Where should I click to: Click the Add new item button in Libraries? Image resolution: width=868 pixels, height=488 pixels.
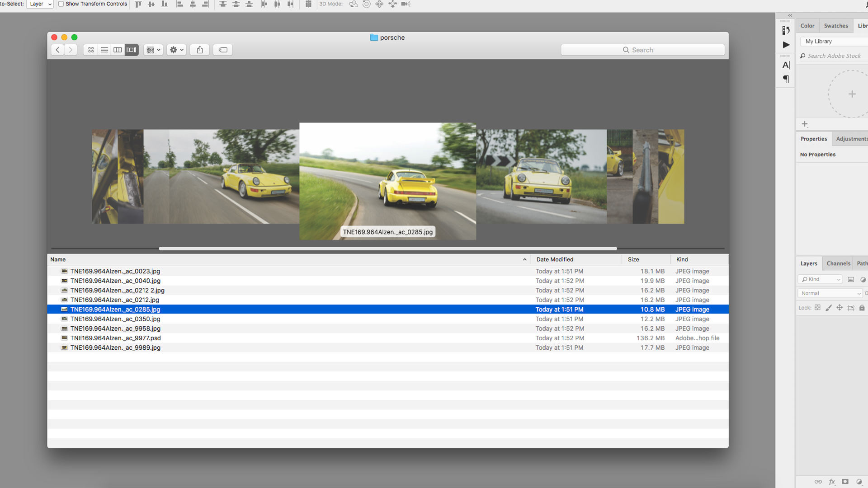point(804,123)
